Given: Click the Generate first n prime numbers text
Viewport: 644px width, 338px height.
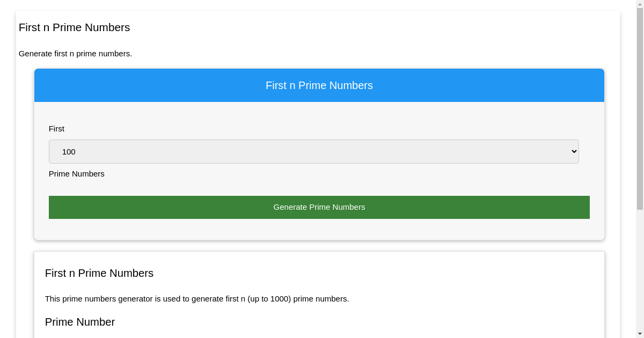Looking at the screenshot, I should point(75,54).
